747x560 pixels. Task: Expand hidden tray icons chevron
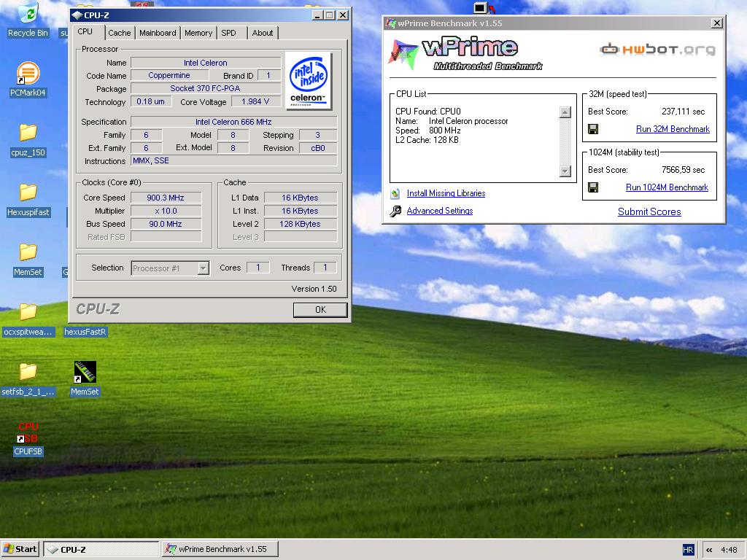tap(709, 550)
